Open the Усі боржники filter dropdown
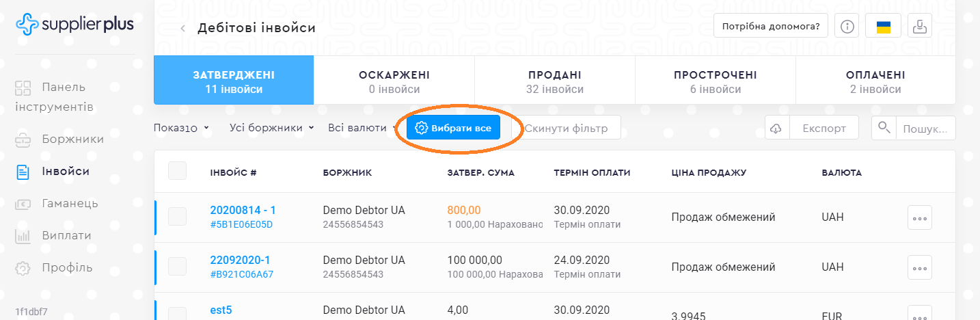980x320 pixels. tap(271, 128)
